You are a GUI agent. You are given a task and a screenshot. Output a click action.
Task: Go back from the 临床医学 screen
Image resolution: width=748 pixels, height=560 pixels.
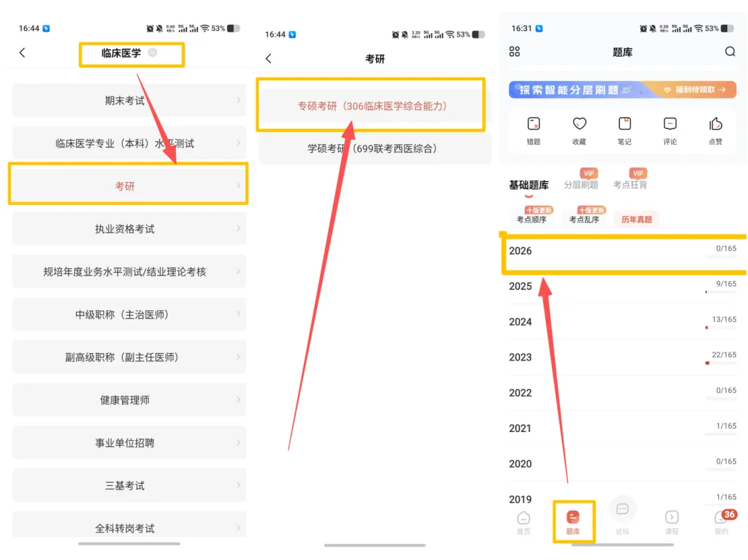click(22, 53)
